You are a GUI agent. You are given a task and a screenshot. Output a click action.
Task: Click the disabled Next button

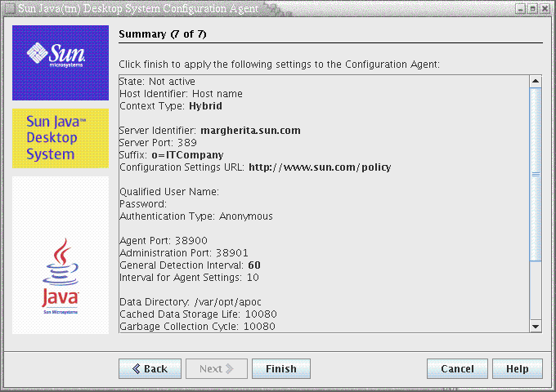(x=217, y=368)
